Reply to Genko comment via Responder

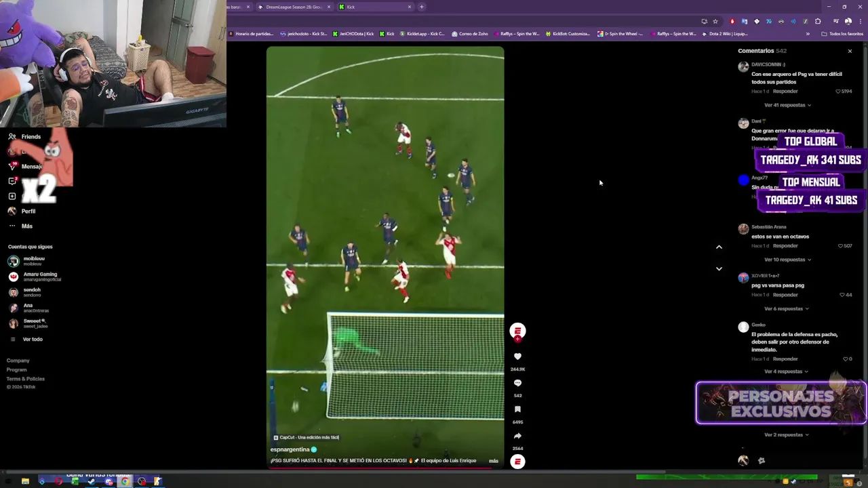(785, 359)
